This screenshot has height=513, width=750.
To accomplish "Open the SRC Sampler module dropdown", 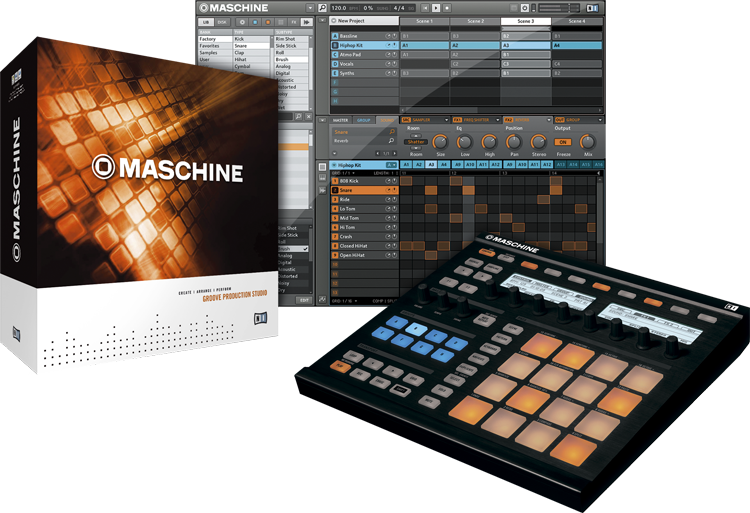I will click(x=446, y=120).
